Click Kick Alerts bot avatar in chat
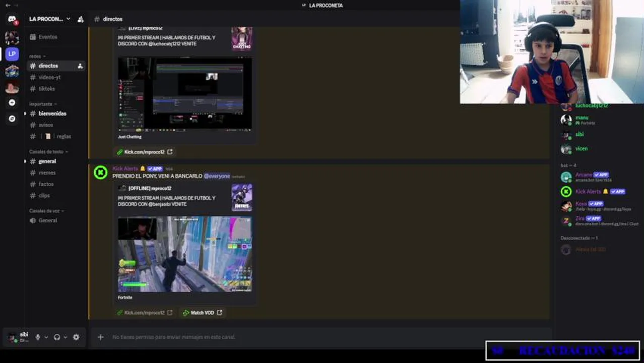Image resolution: width=644 pixels, height=363 pixels. [101, 173]
